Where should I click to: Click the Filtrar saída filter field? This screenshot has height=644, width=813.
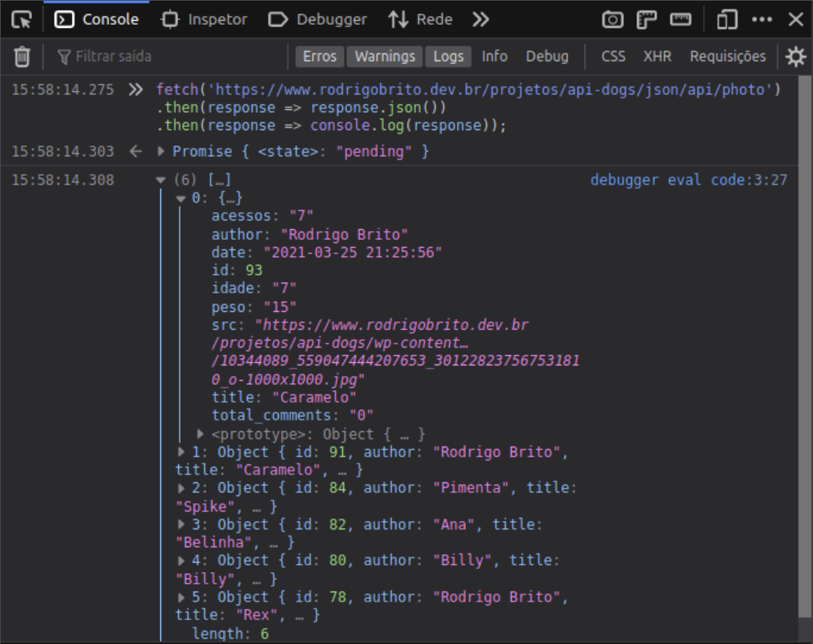coord(170,57)
